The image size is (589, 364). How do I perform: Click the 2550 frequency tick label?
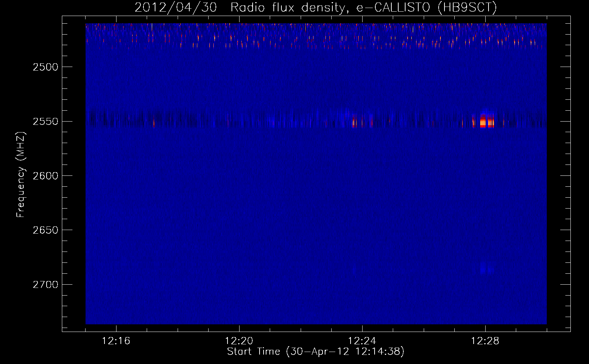(x=46, y=122)
